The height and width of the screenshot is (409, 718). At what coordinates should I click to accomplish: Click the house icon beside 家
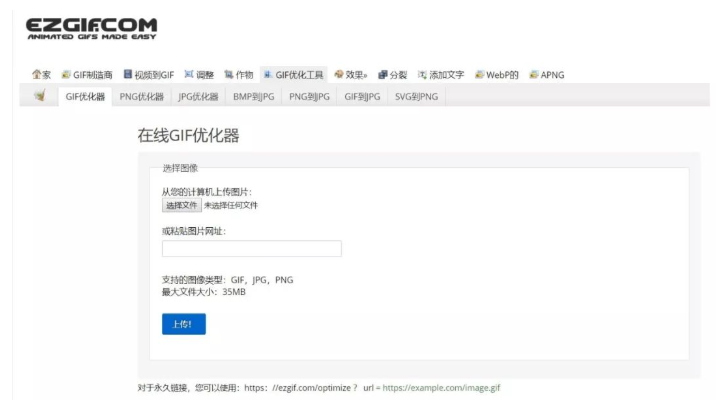[36, 74]
